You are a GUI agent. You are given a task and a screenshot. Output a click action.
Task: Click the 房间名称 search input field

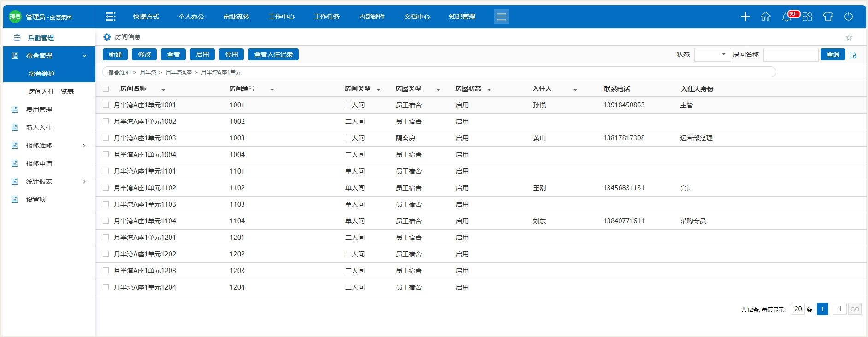click(x=791, y=55)
